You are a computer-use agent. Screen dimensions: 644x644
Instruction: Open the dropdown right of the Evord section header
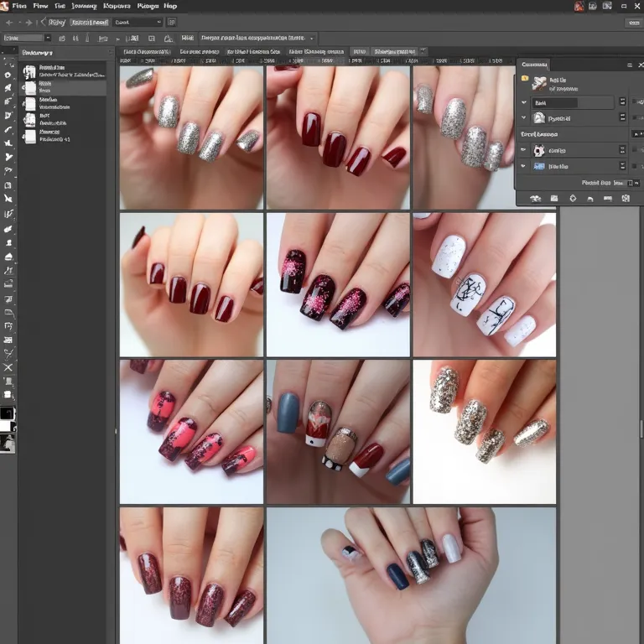tap(637, 134)
